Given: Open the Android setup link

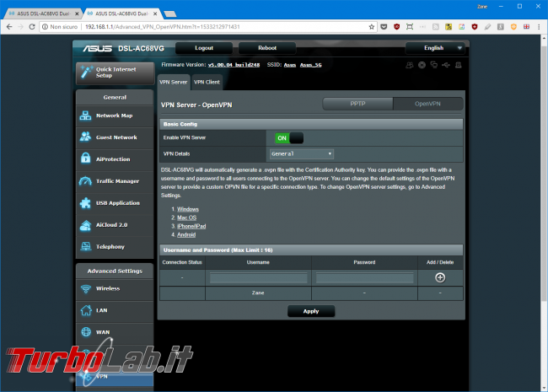Looking at the screenshot, I should (186, 235).
